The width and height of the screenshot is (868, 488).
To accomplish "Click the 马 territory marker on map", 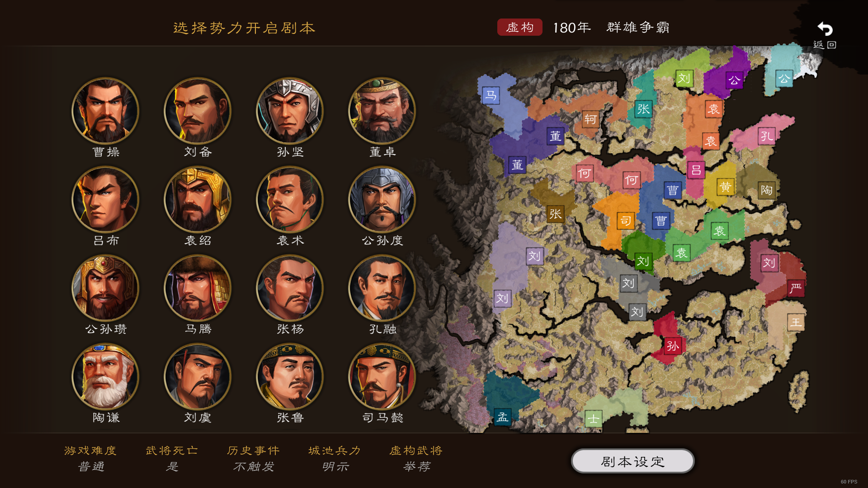I will 491,95.
